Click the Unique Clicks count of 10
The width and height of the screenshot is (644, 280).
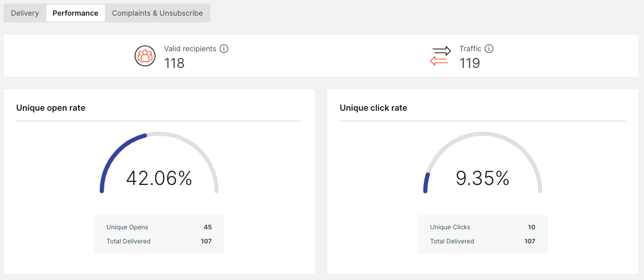(x=531, y=227)
